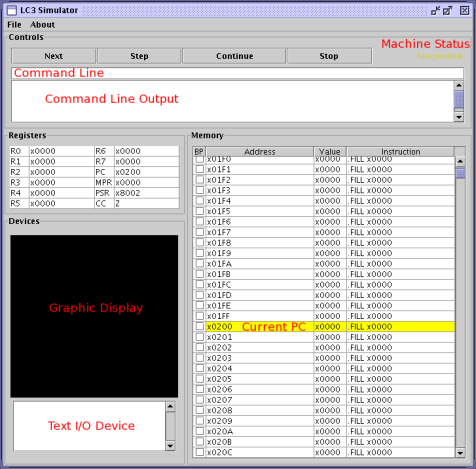Focus the Command Line input field

pyautogui.click(x=237, y=73)
